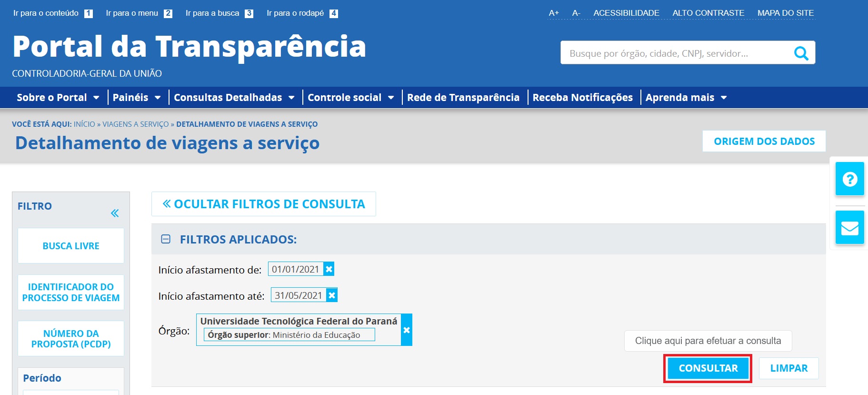Toggle Alto Contraste mode

click(x=708, y=13)
